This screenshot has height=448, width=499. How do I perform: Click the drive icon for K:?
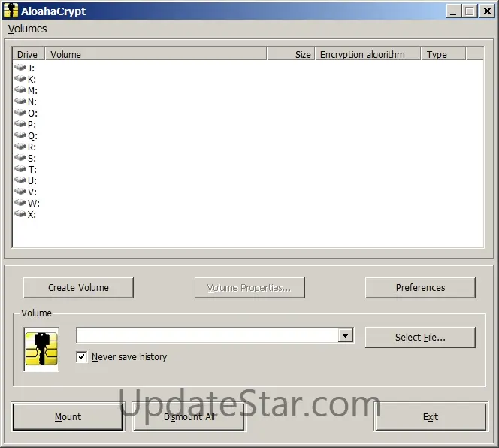pos(20,79)
